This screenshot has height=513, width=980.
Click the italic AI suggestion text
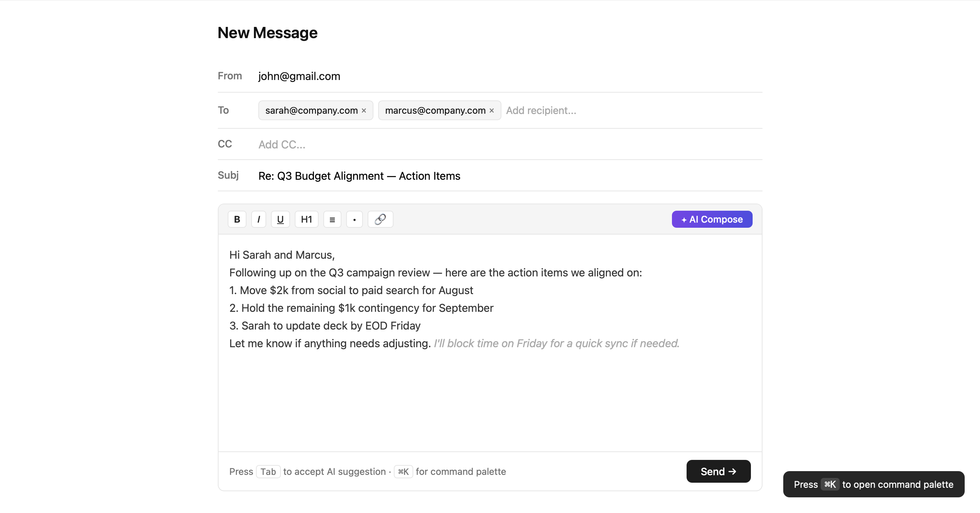pyautogui.click(x=556, y=343)
